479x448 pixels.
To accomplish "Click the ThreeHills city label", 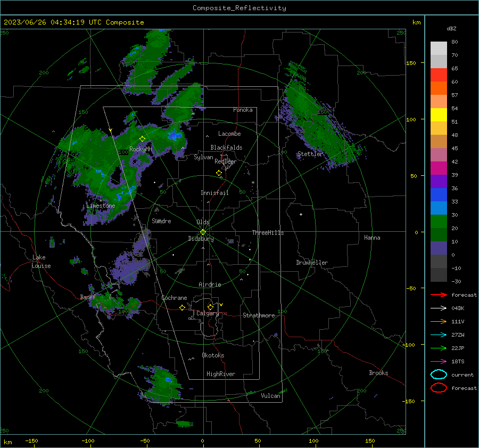I will coord(268,233).
